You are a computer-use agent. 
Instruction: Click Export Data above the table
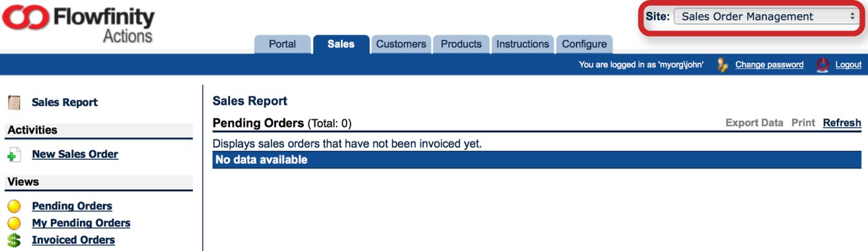coord(755,123)
